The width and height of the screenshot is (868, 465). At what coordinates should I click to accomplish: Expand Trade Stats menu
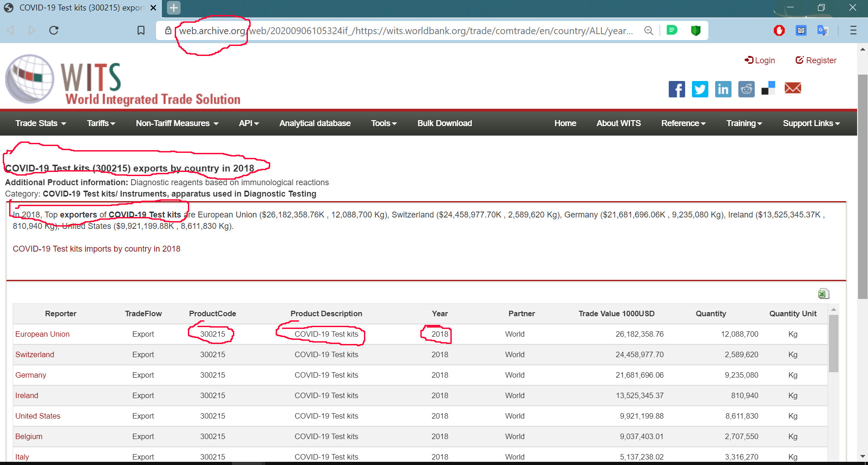tap(40, 123)
